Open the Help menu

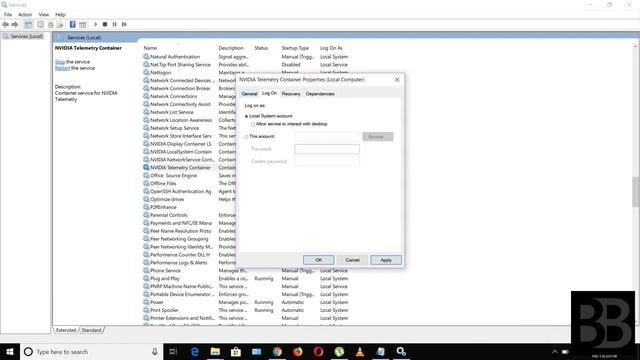tap(60, 14)
